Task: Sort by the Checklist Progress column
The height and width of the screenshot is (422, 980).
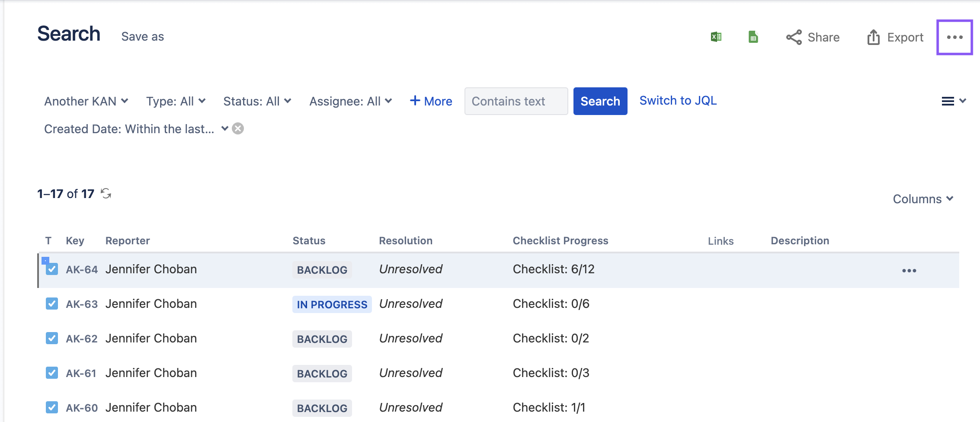Action: pyautogui.click(x=560, y=241)
